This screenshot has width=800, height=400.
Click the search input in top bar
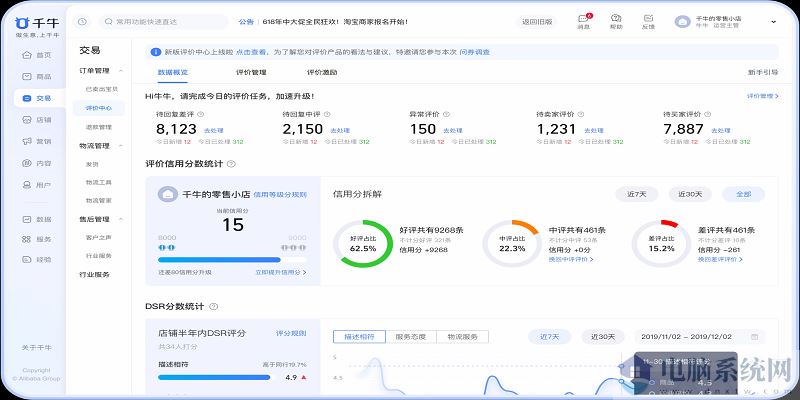[161, 21]
